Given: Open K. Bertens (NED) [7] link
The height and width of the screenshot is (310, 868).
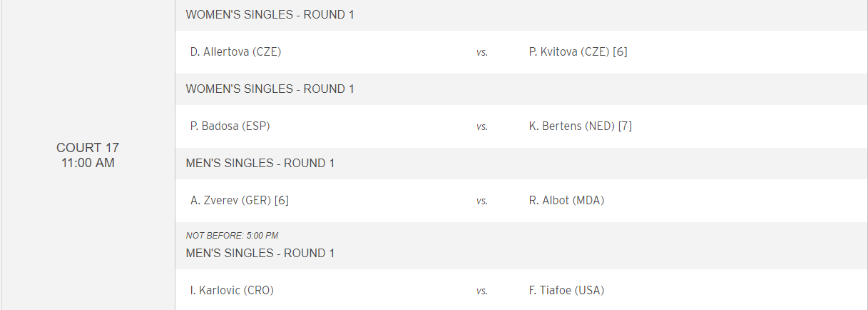Looking at the screenshot, I should (581, 126).
